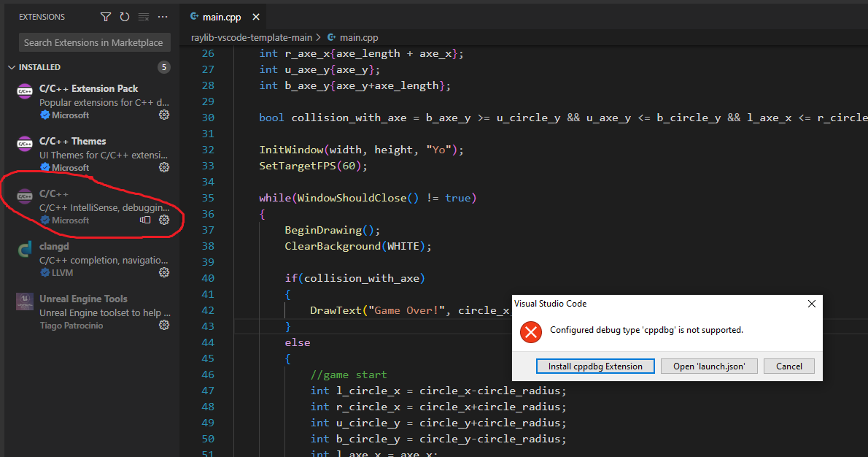The image size is (868, 457).
Task: Collapse the INSTALLED extensions section
Action: point(13,66)
